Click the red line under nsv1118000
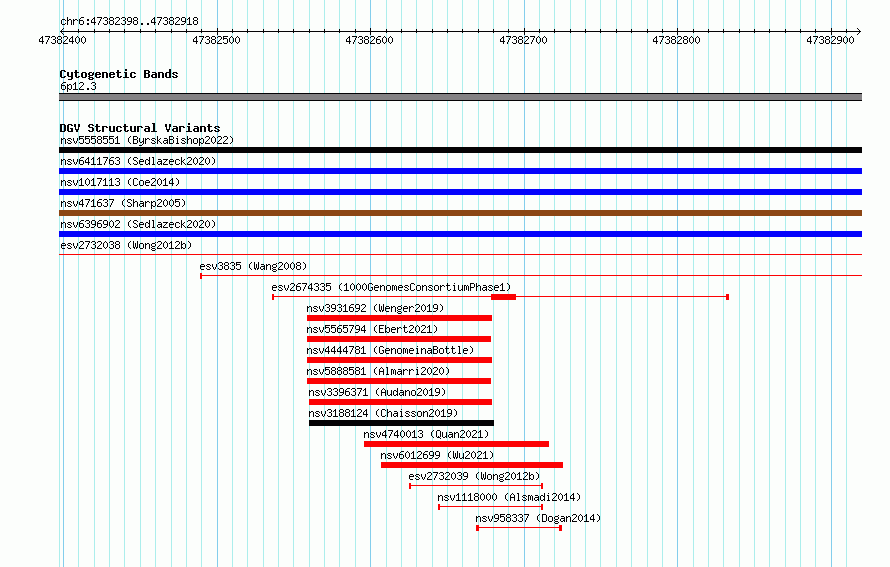The image size is (890, 567). point(490,507)
